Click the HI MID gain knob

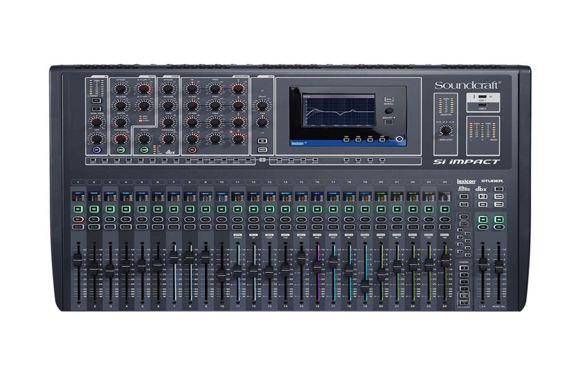[192, 105]
